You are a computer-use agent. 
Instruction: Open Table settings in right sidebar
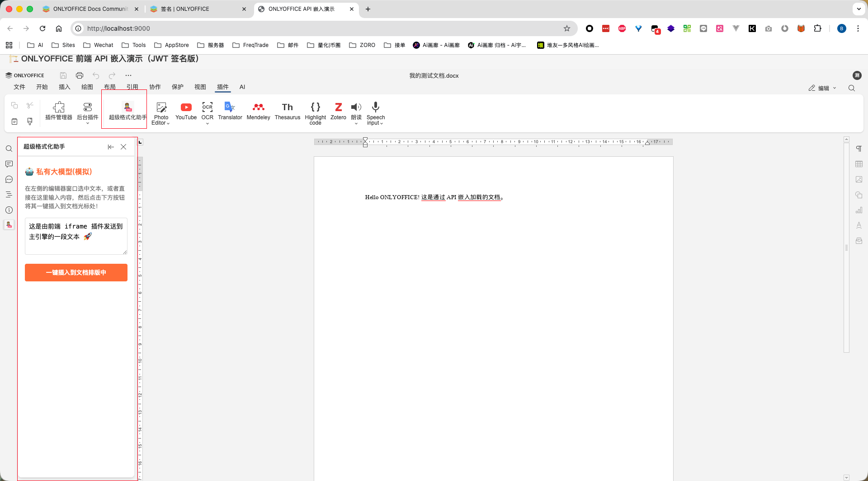(859, 164)
